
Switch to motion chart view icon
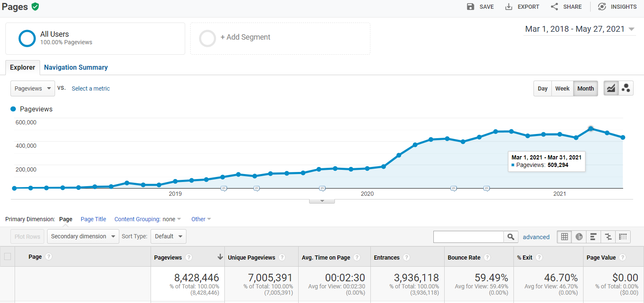click(x=626, y=88)
